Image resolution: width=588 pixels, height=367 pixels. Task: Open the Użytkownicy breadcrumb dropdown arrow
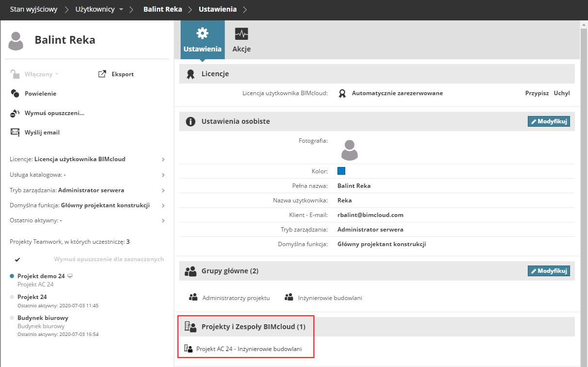[x=121, y=10]
